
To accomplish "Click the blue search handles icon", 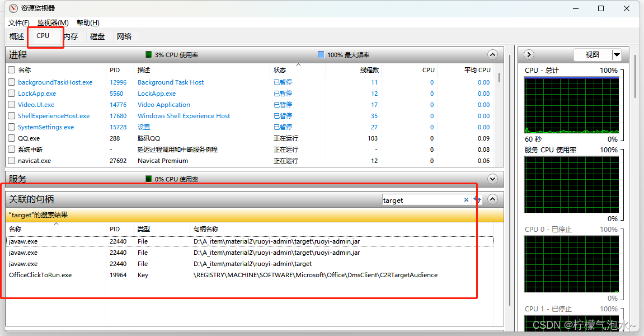I will tap(477, 199).
